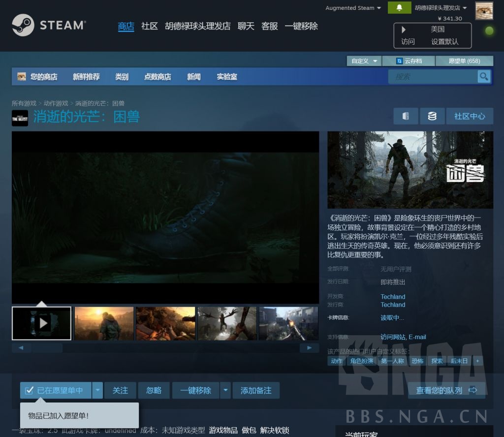Toggle 关注 follow for this game
The width and height of the screenshot is (504, 437).
point(120,390)
